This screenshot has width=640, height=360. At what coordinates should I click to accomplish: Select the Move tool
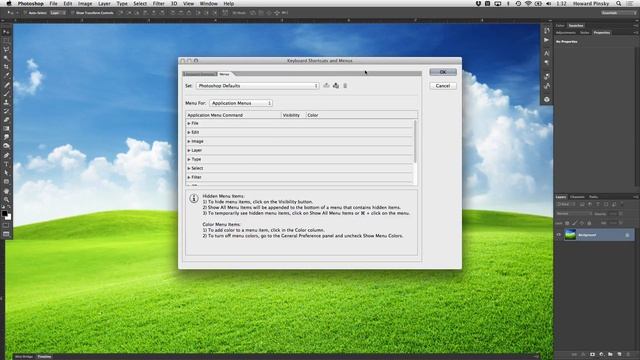pos(6,32)
